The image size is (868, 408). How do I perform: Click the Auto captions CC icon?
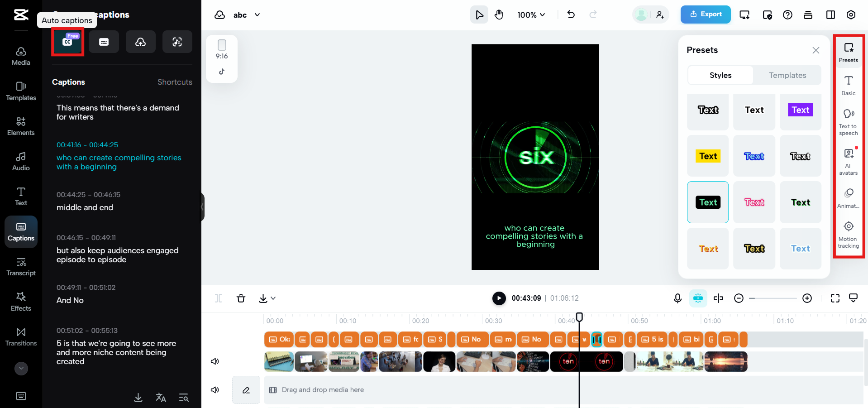67,42
